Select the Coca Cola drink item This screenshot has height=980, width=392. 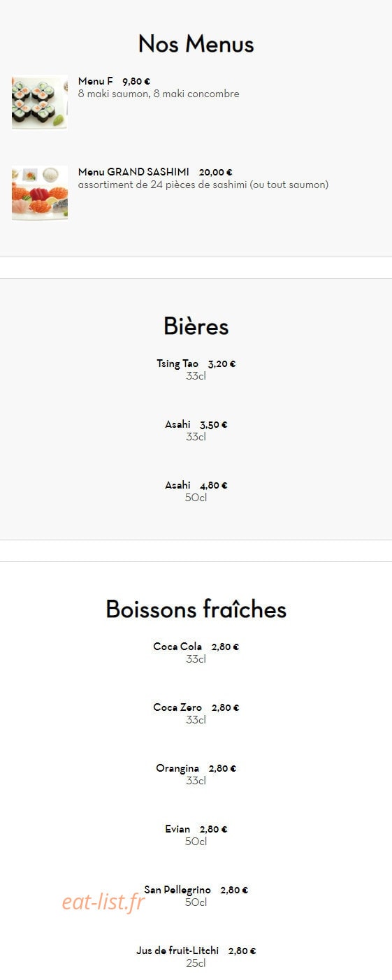[x=196, y=653]
